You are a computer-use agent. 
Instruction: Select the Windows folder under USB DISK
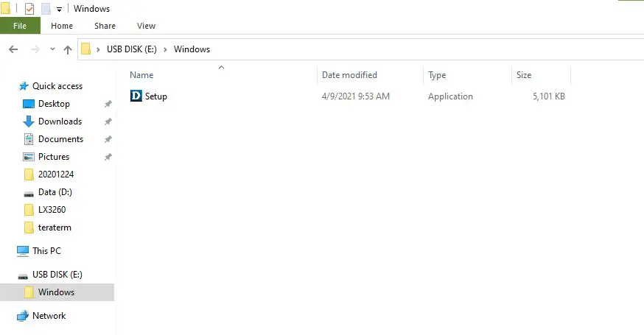56,292
